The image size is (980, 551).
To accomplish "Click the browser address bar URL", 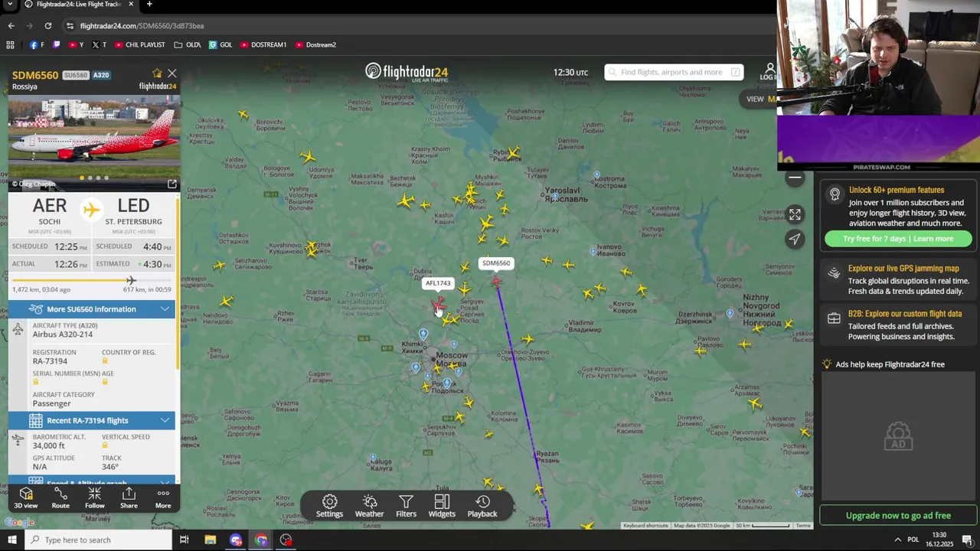I will pyautogui.click(x=142, y=26).
